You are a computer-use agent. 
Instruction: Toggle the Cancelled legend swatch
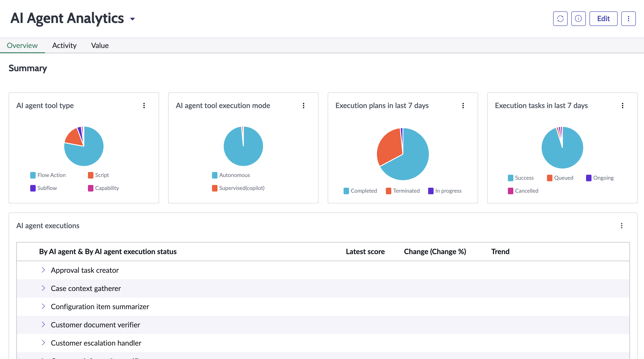pyautogui.click(x=511, y=191)
